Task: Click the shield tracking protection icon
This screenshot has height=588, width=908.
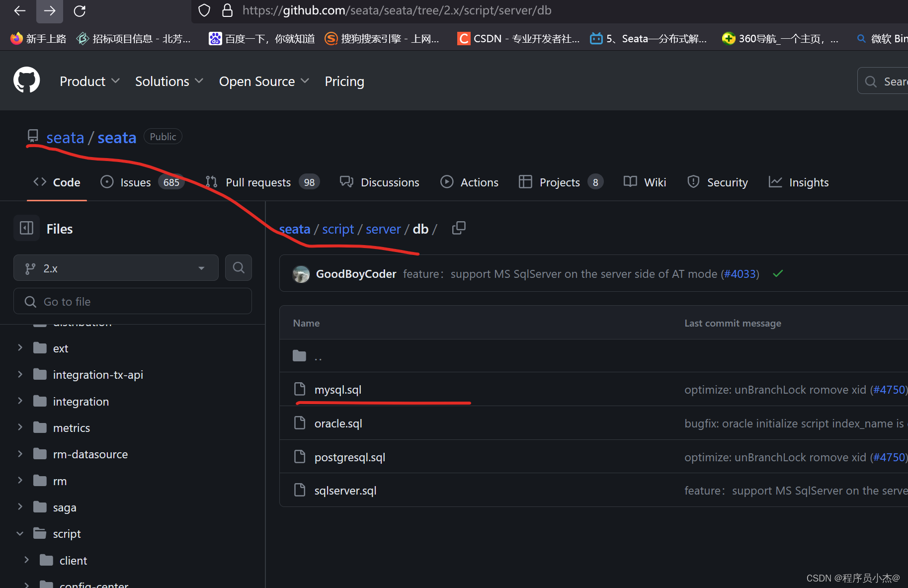Action: coord(204,10)
